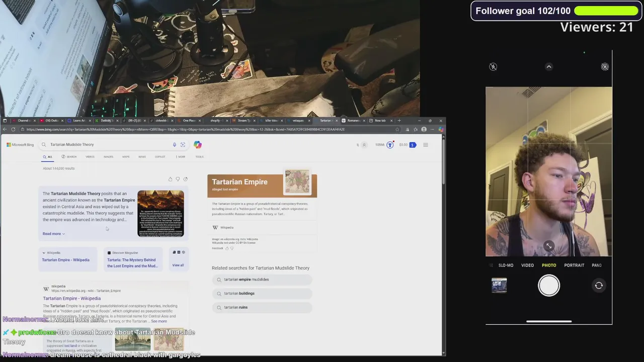Open the browser profile avatar icon

(x=424, y=129)
